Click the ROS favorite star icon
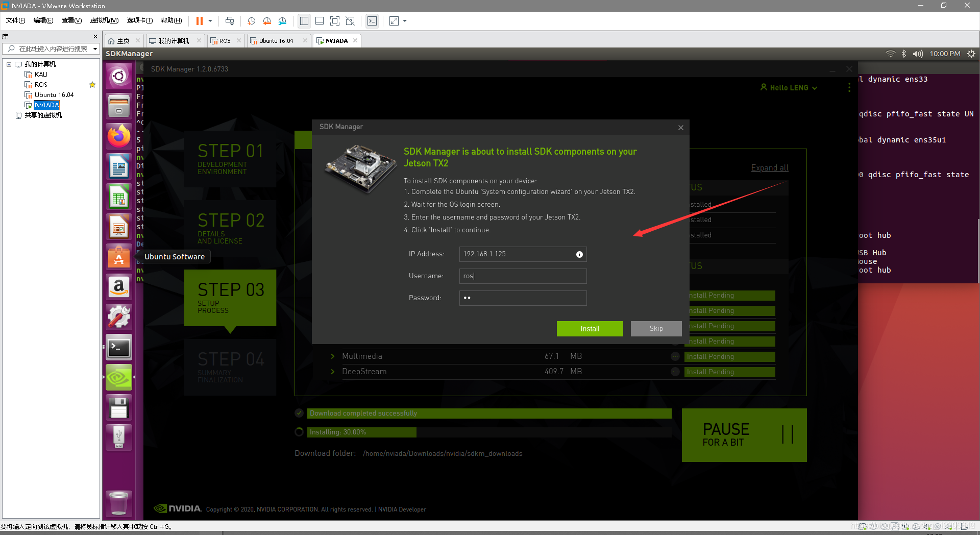980x535 pixels. click(92, 85)
